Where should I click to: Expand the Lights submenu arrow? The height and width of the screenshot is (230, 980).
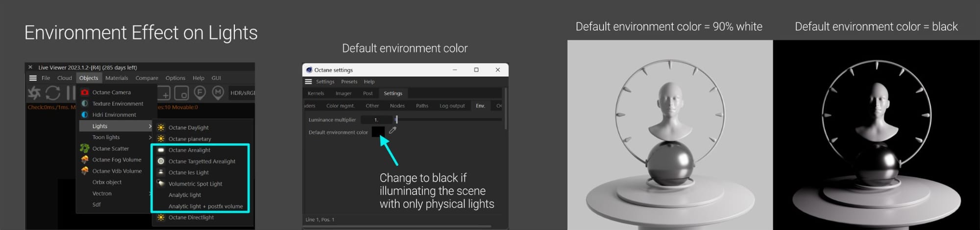click(x=150, y=126)
